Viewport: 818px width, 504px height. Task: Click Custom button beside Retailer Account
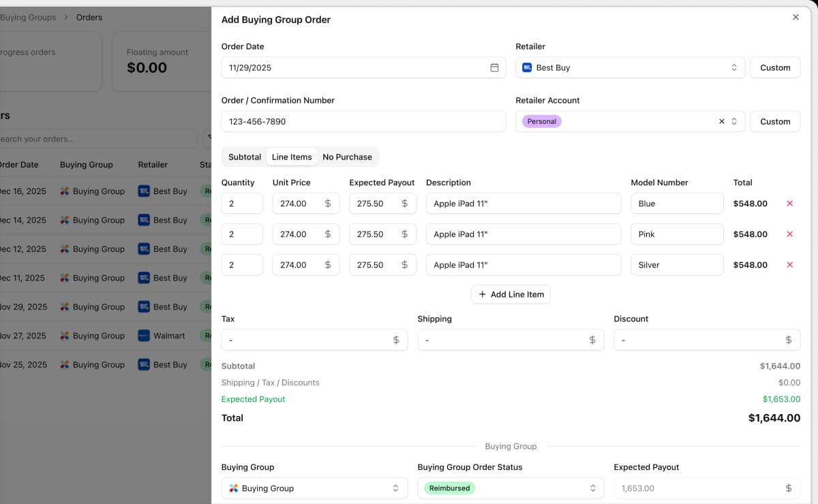point(775,122)
